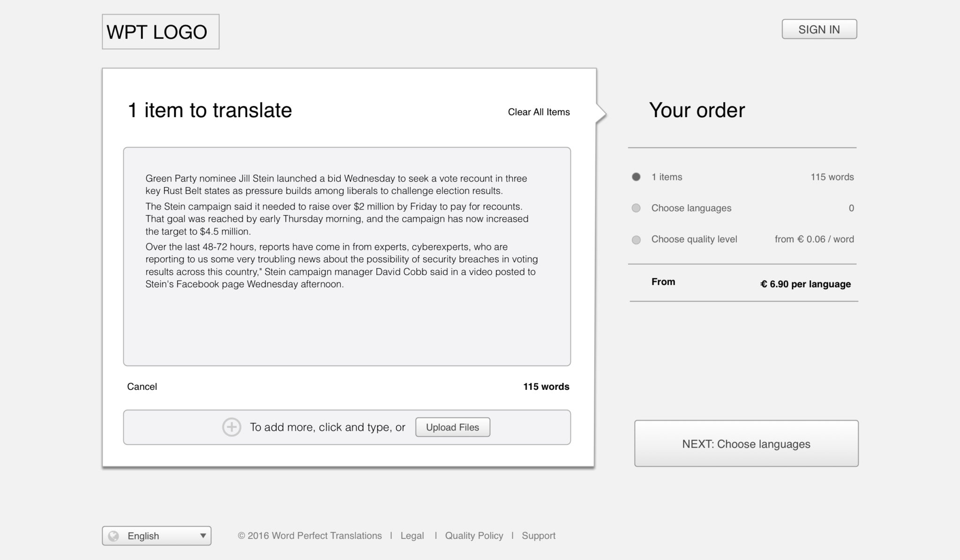Screen dimensions: 960x560
Task: Click the 'Your order' heading
Action: 697,110
